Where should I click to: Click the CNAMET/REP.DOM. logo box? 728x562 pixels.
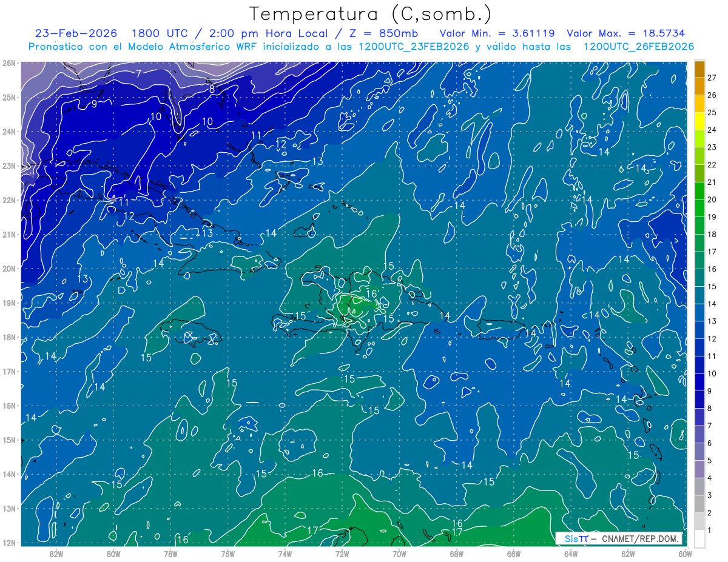click(619, 538)
